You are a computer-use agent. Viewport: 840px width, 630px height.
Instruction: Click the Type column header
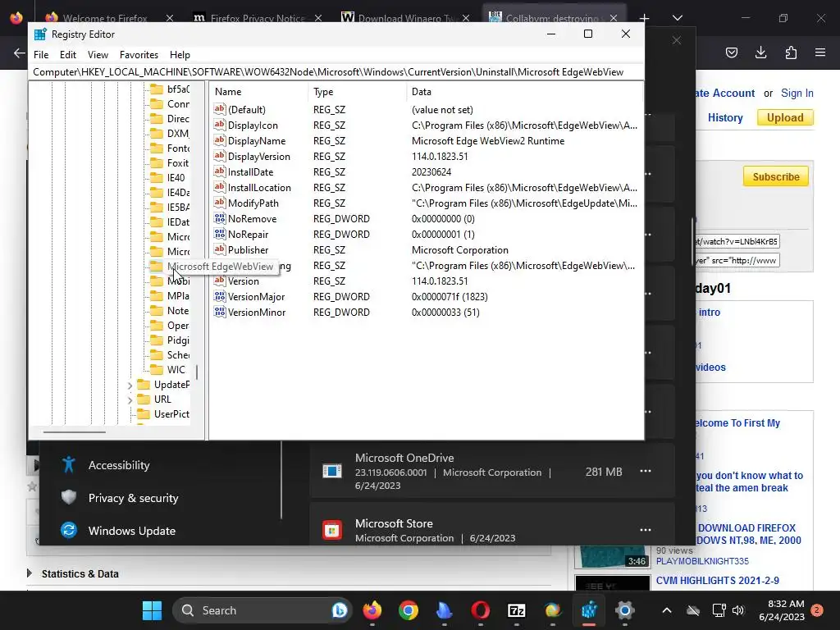pos(323,92)
